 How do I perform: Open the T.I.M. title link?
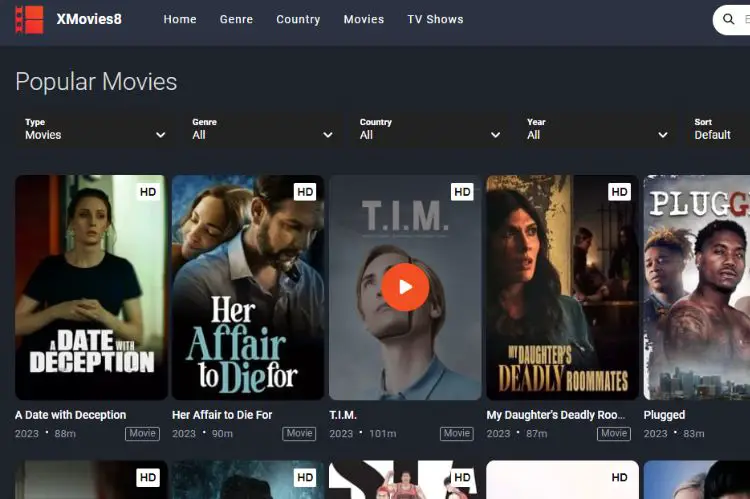point(343,415)
